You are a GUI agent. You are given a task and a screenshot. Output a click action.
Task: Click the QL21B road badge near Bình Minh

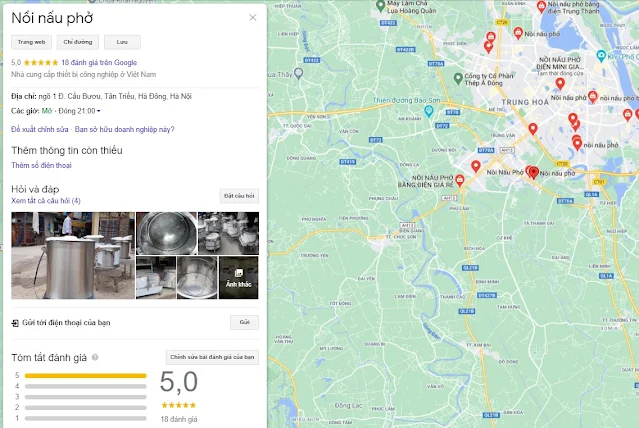click(470, 268)
